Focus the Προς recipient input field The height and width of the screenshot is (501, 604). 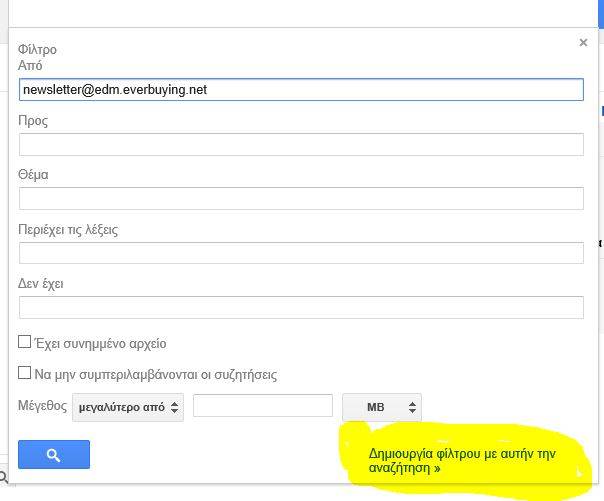301,144
